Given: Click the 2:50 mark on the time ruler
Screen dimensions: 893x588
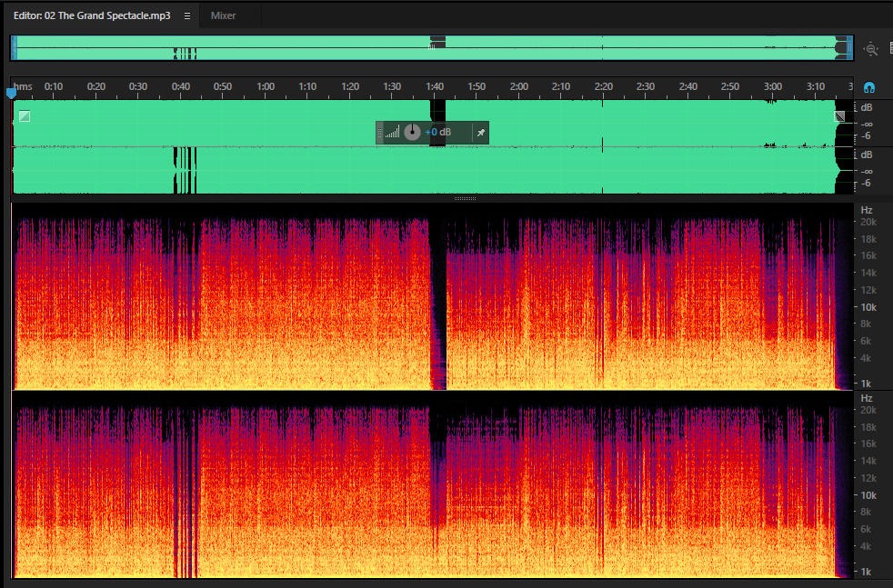Looking at the screenshot, I should [x=730, y=86].
